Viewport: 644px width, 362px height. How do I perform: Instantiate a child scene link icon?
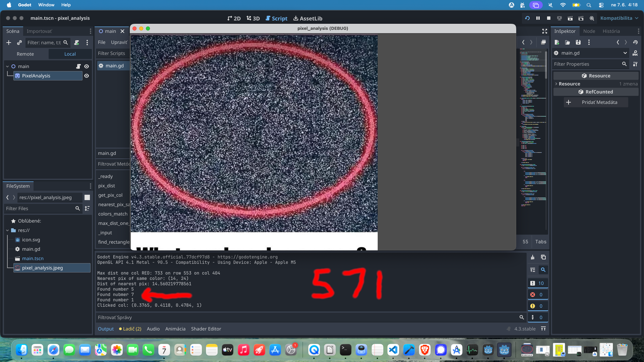pyautogui.click(x=19, y=43)
